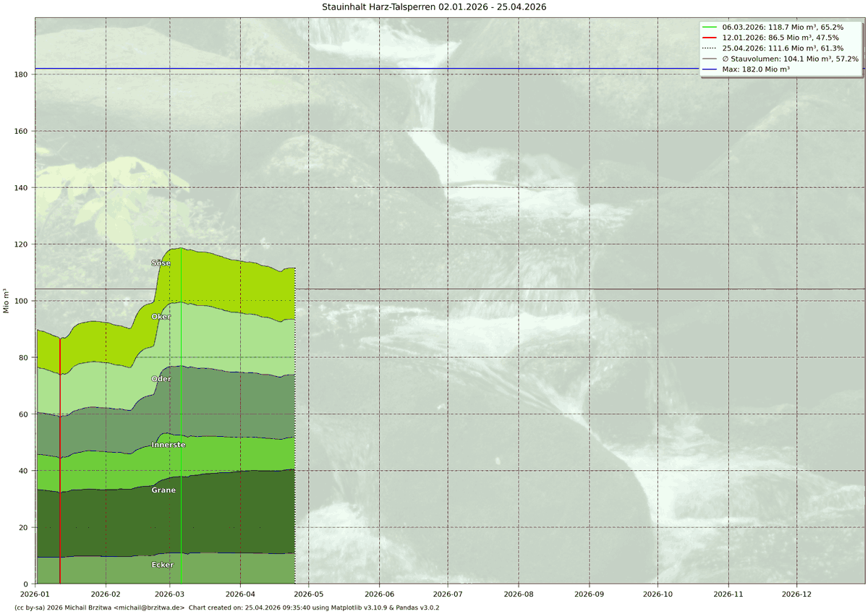This screenshot has width=868, height=614.
Task: Click y-axis tick 140
Action: pos(21,188)
